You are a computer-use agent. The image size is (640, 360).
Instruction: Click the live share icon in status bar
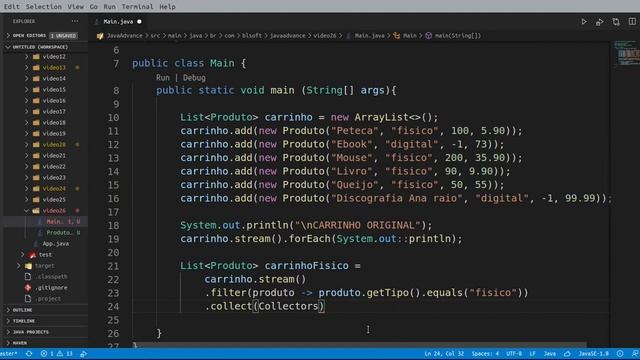[83, 354]
